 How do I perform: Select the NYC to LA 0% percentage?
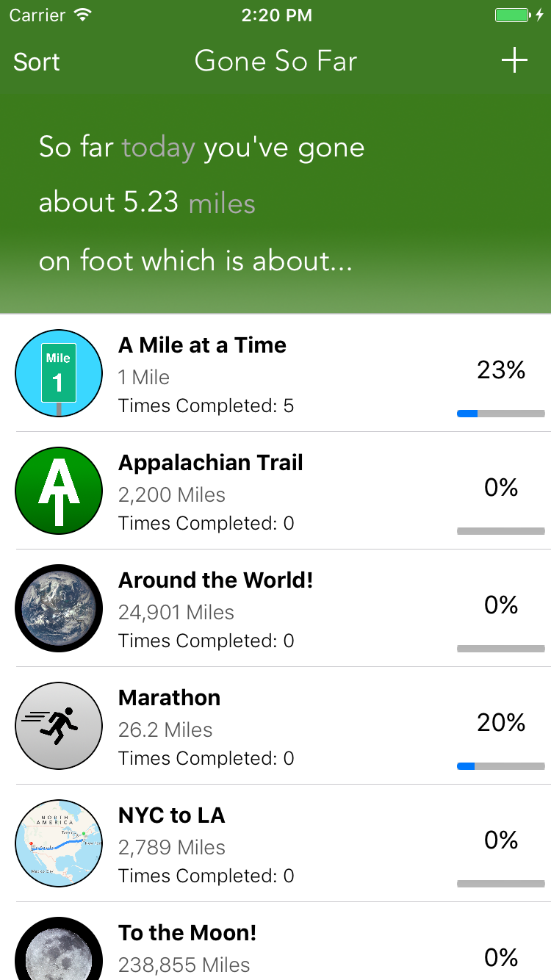pyautogui.click(x=501, y=840)
